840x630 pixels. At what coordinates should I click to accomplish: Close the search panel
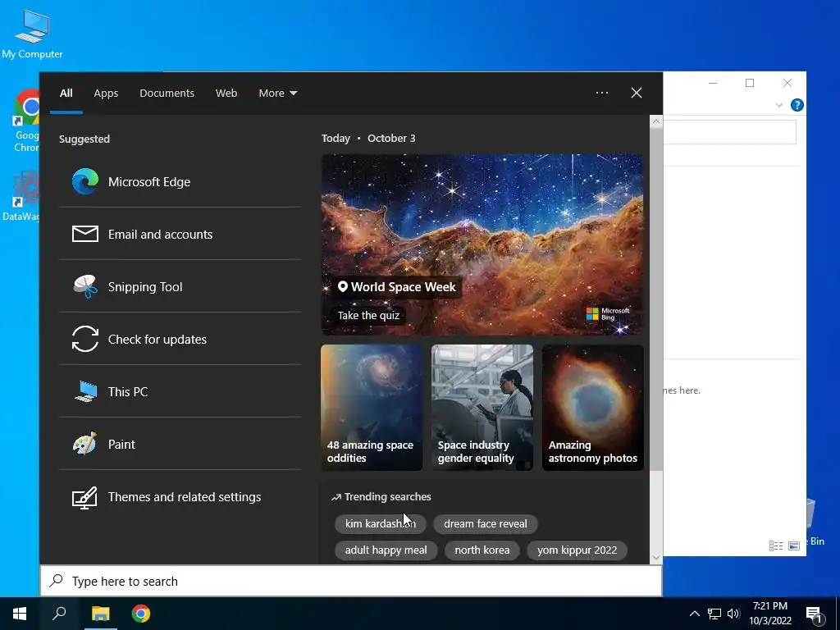637,93
